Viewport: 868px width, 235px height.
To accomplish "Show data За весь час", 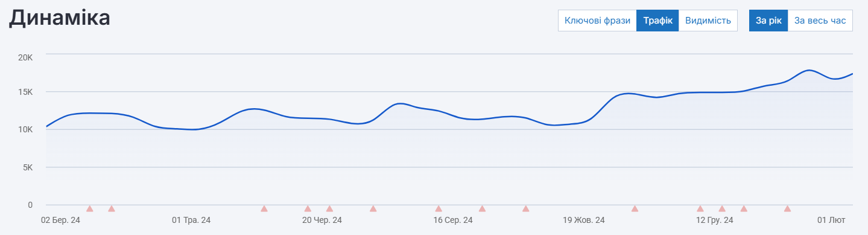I will pyautogui.click(x=820, y=21).
